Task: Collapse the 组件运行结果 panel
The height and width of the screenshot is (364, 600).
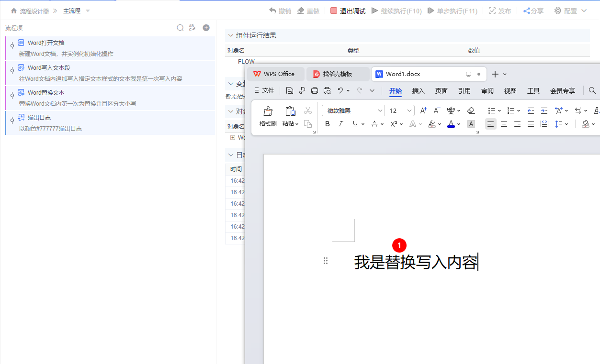Action: point(230,35)
